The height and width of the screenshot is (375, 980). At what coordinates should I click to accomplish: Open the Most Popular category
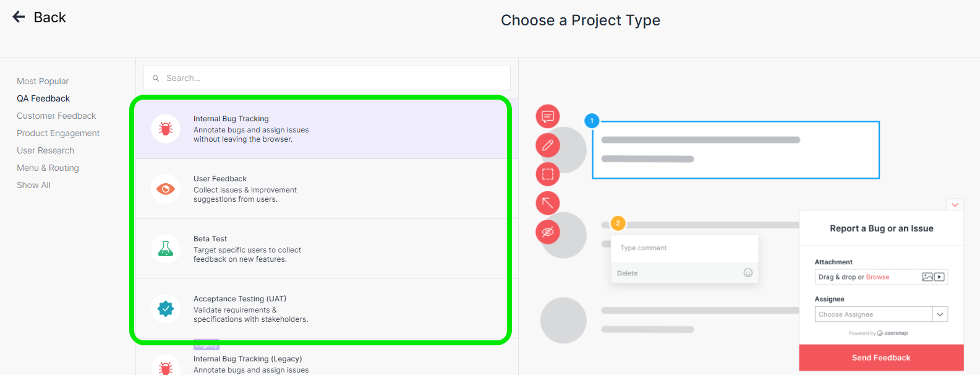(x=43, y=81)
